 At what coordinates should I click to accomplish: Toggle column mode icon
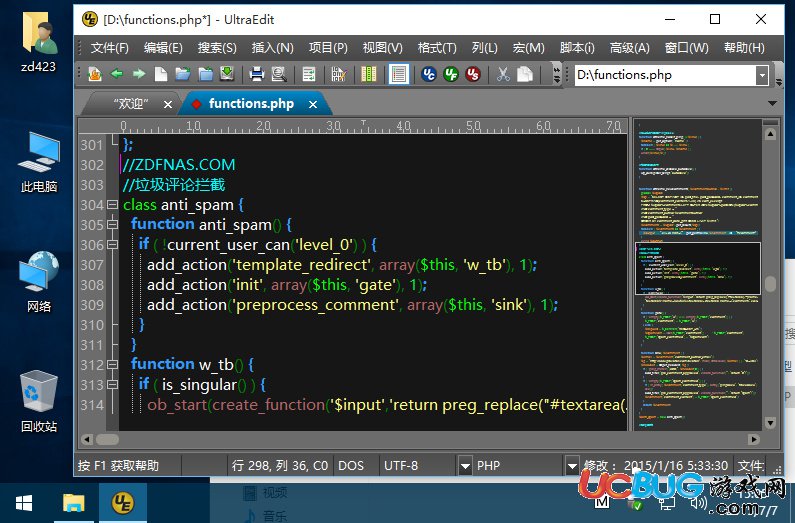(x=369, y=74)
